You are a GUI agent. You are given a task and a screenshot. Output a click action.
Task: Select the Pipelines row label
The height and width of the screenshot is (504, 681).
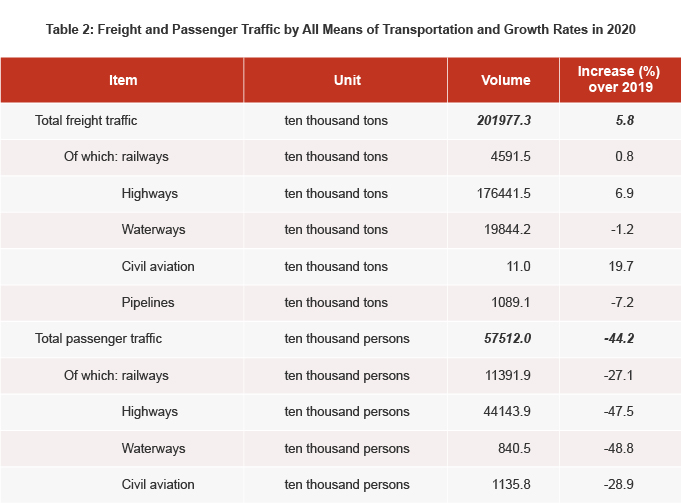148,302
